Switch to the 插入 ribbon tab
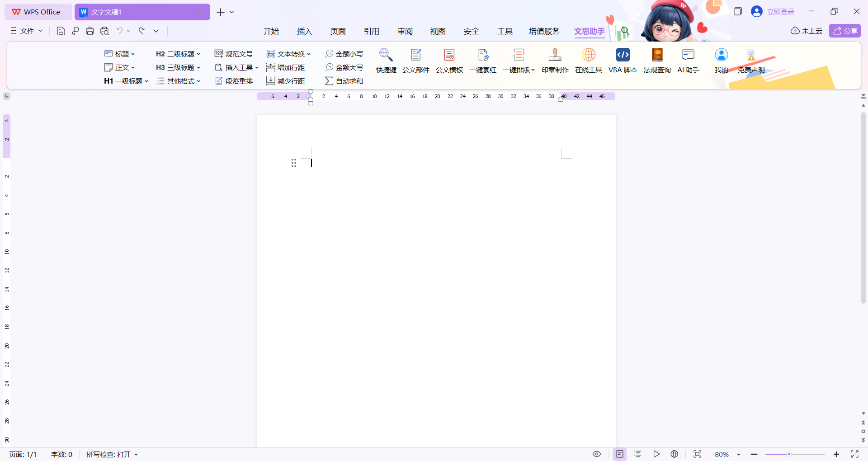The height and width of the screenshot is (461, 868). pos(304,31)
